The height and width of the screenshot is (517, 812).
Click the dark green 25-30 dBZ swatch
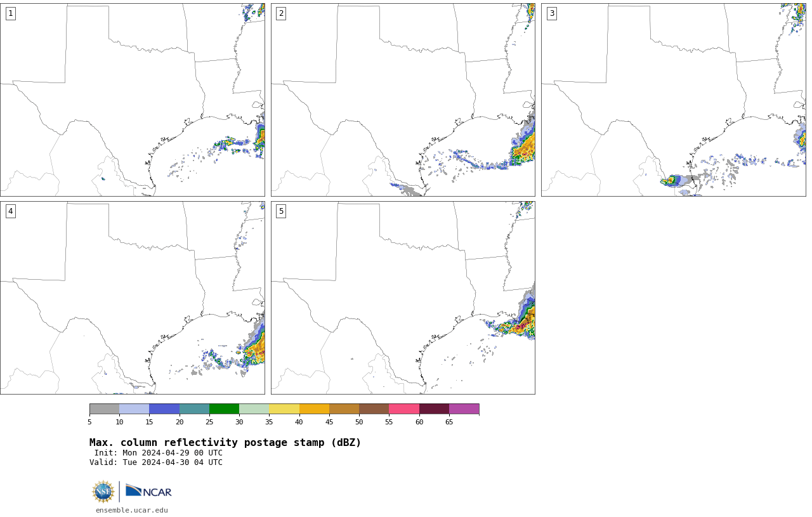tap(224, 409)
